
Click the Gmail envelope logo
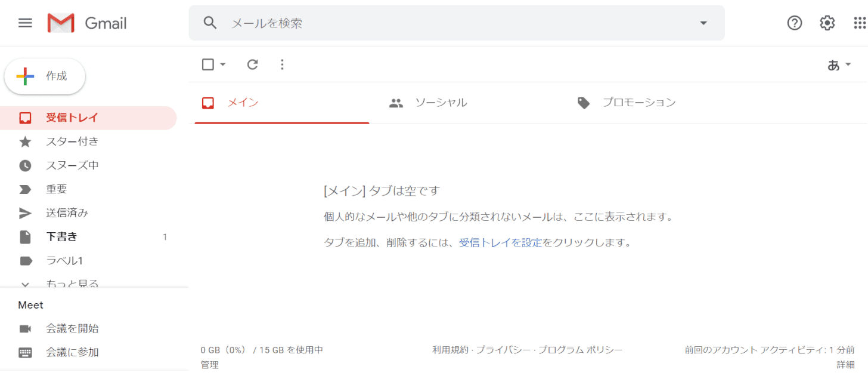click(61, 23)
